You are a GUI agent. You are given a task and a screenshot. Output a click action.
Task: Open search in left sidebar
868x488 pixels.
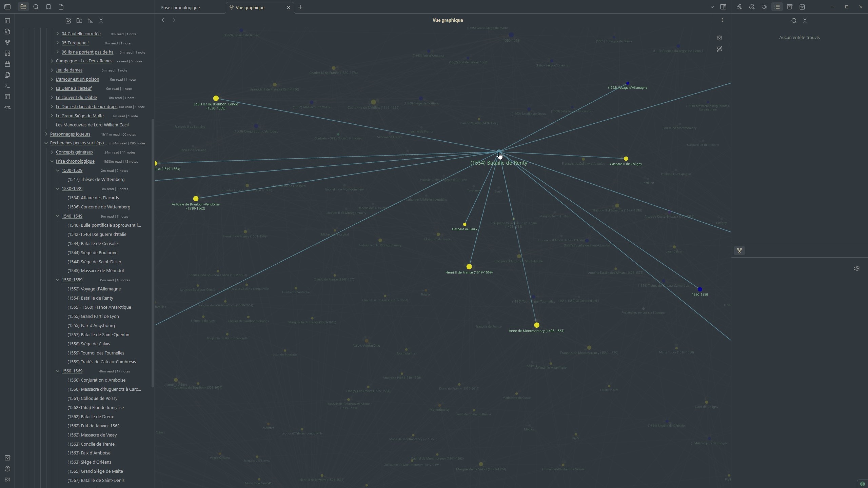click(x=36, y=7)
